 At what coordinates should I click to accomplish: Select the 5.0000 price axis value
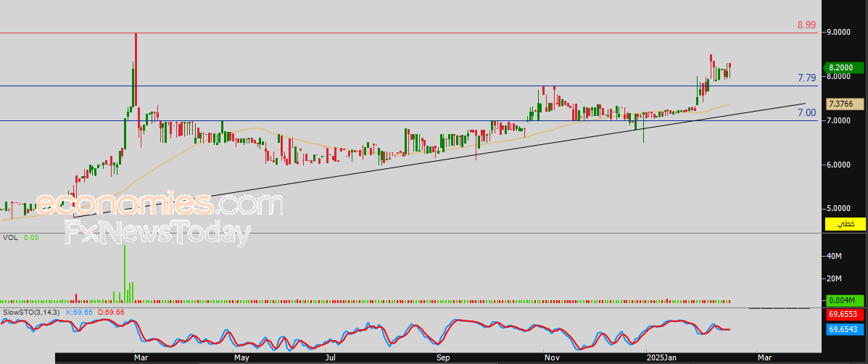[x=839, y=209]
